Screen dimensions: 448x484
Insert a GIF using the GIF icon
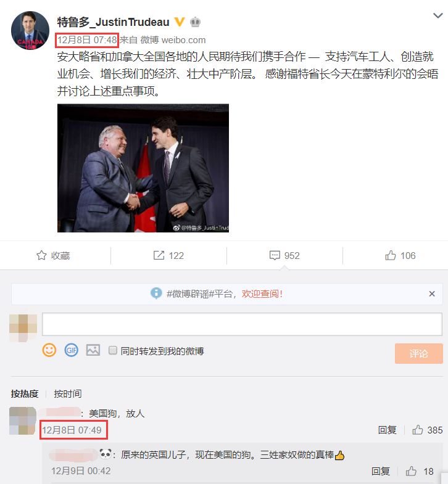[x=71, y=350]
